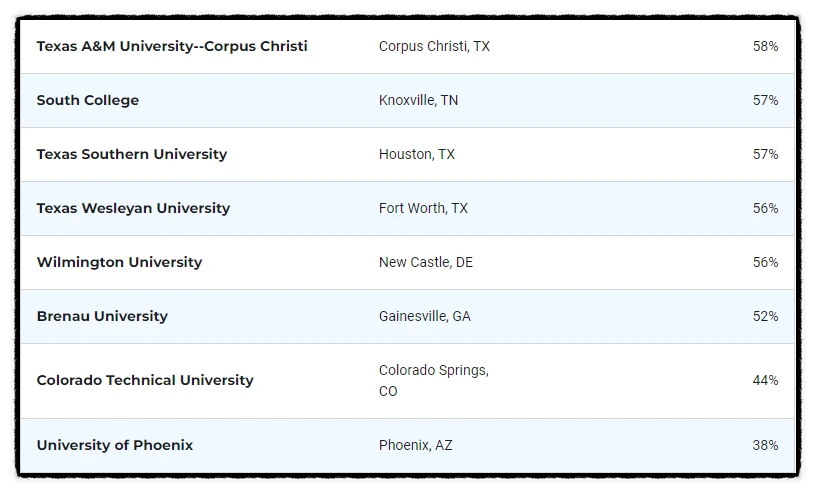Click the 52% value for Brenau University
The height and width of the screenshot is (493, 816).
765,317
